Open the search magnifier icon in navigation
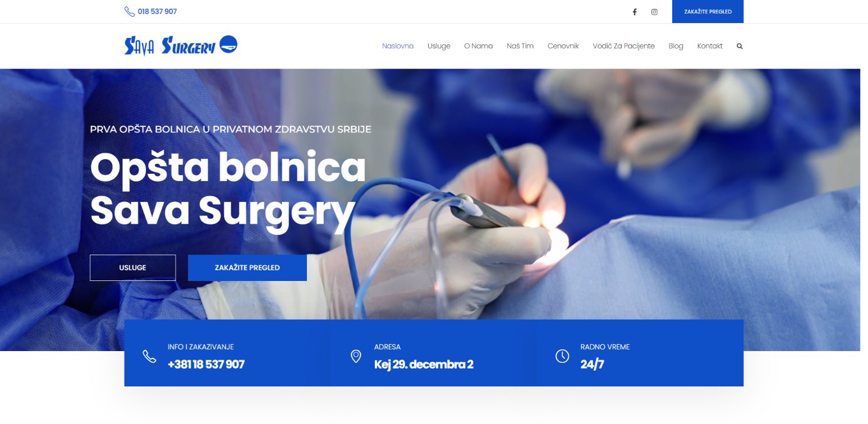Viewport: 868px width, 424px height. (x=740, y=46)
